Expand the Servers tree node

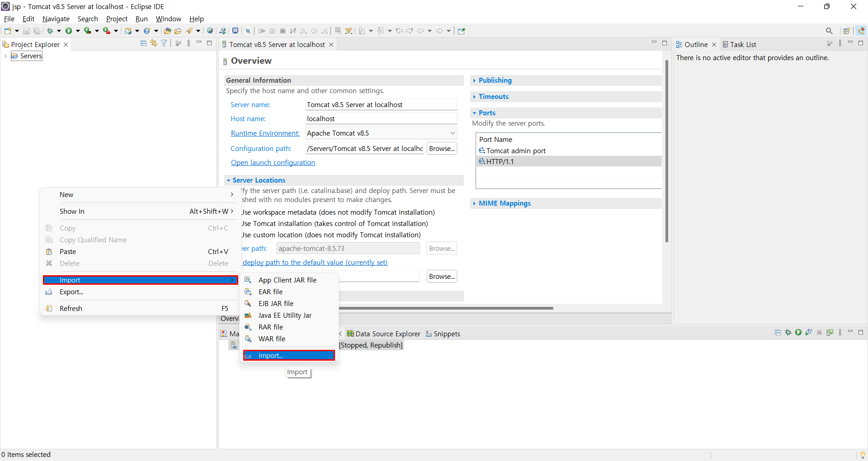click(5, 56)
